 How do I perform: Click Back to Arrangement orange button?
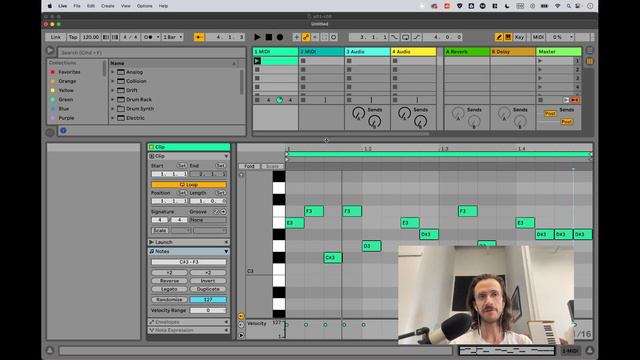575,100
